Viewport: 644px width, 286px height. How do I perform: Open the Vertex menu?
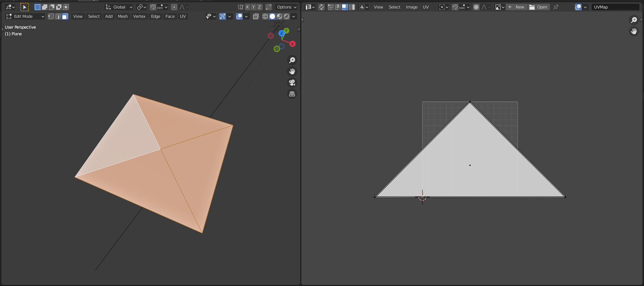coord(140,16)
